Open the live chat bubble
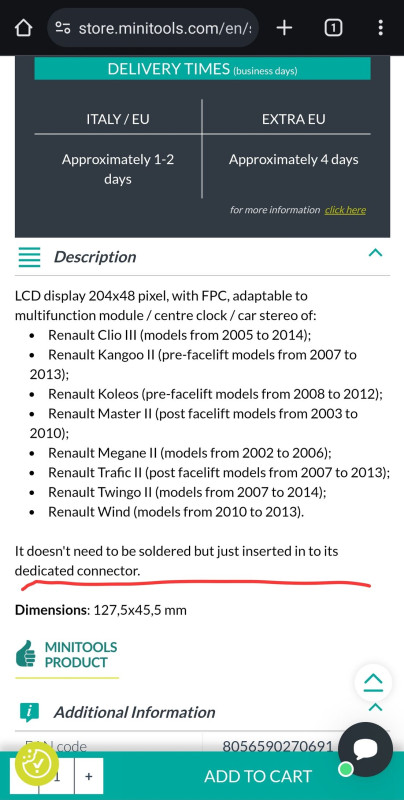 click(365, 749)
